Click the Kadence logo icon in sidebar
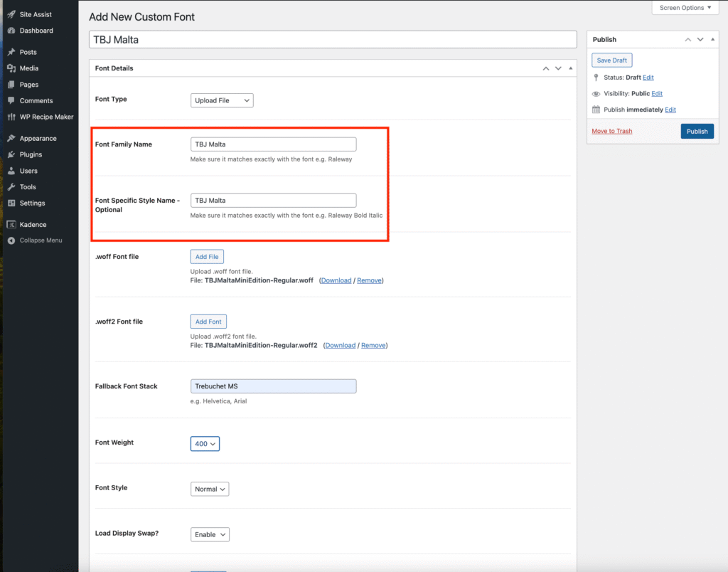This screenshot has height=572, width=728. coord(11,225)
